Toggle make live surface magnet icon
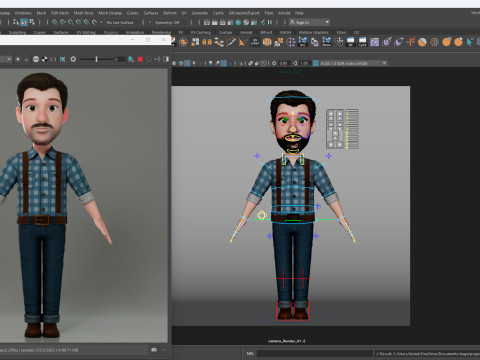This screenshot has height=360, width=480. tap(94, 22)
